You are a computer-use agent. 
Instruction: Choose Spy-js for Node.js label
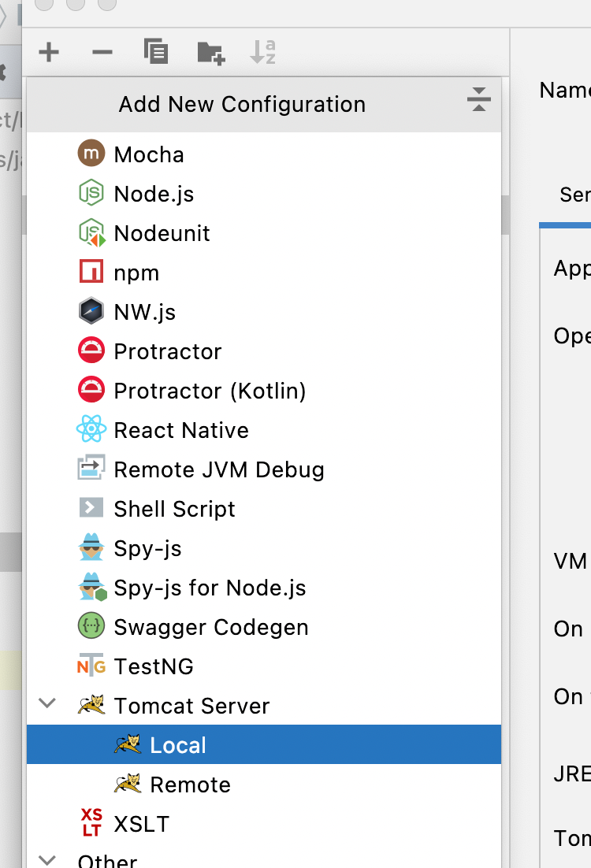pyautogui.click(x=210, y=588)
